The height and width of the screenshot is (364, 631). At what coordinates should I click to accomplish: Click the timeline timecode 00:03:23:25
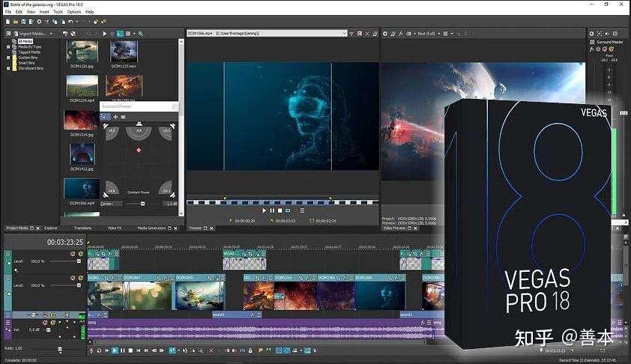pyautogui.click(x=64, y=242)
